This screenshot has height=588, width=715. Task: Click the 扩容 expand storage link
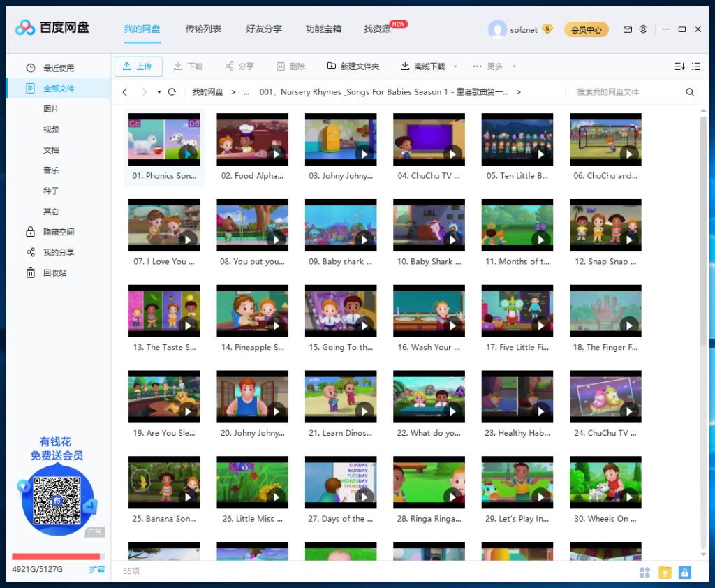click(96, 569)
